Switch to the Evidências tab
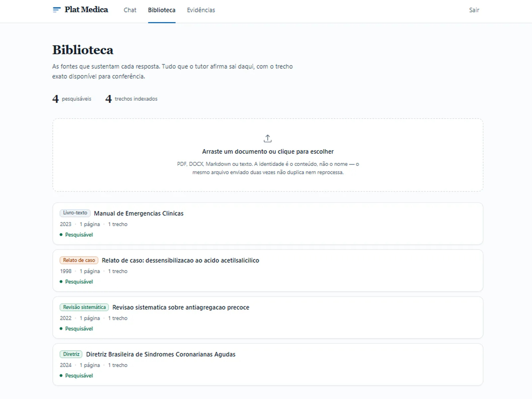Viewport: 532px width, 399px height. (x=201, y=10)
